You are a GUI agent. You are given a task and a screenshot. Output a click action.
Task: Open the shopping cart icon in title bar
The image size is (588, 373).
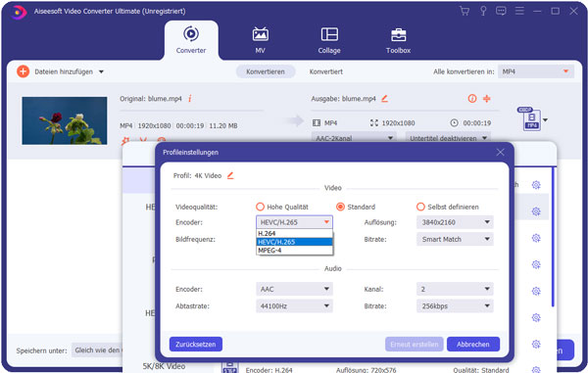[465, 11]
